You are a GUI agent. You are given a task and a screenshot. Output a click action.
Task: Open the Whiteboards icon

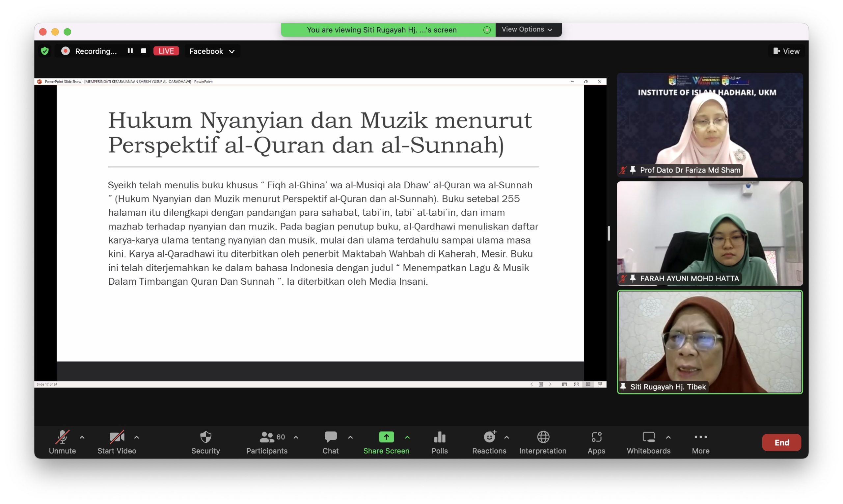pyautogui.click(x=648, y=438)
